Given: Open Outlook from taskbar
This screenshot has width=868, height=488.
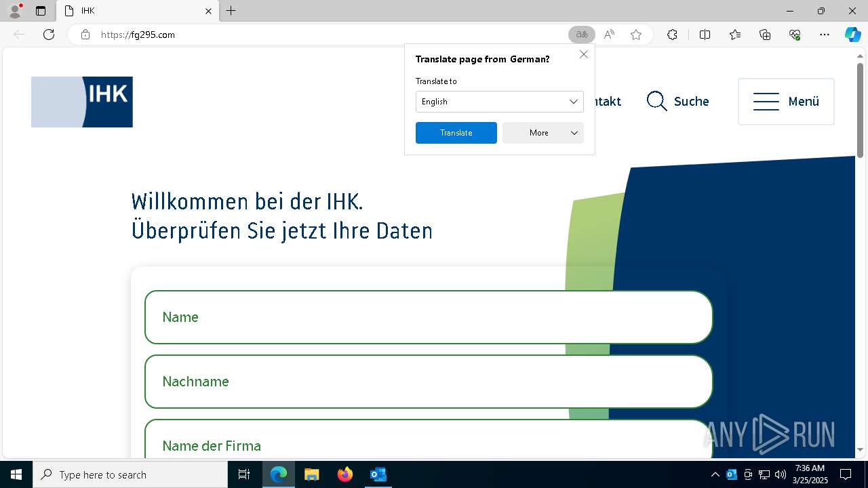Looking at the screenshot, I should point(378,474).
